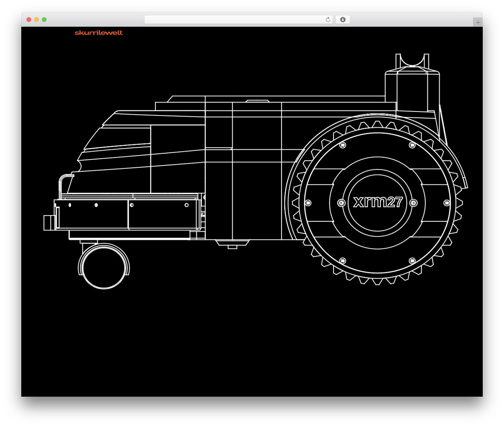504x427 pixels.
Task: Click the xrm27 wheel hub label
Action: (378, 202)
